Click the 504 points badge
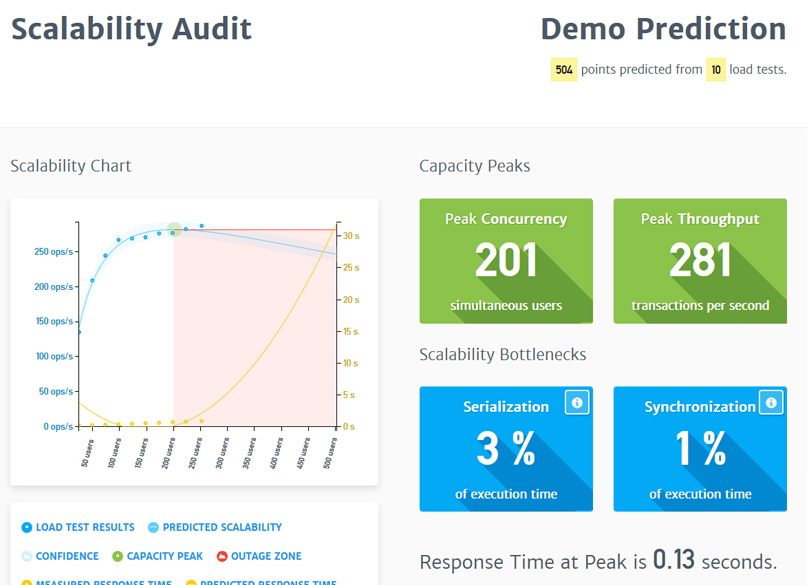808x585 pixels. click(564, 70)
